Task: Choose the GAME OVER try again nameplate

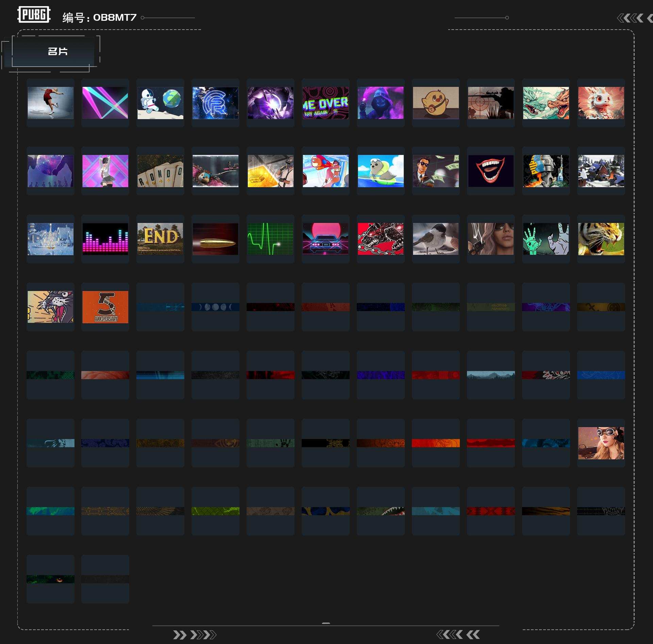Action: tap(325, 103)
